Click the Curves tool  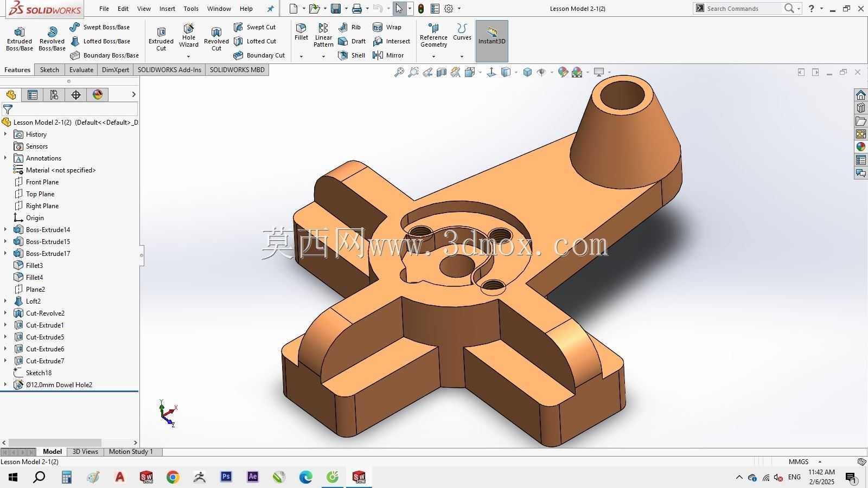[x=462, y=32]
